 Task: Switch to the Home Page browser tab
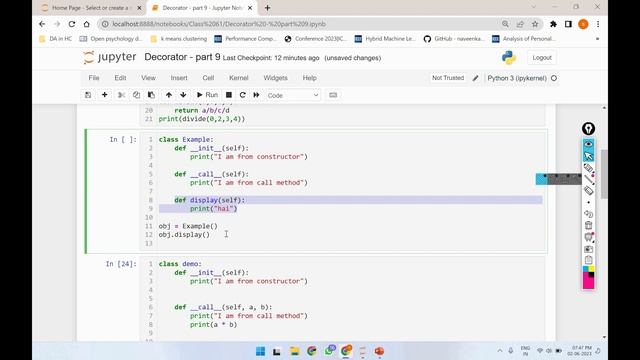pyautogui.click(x=90, y=8)
